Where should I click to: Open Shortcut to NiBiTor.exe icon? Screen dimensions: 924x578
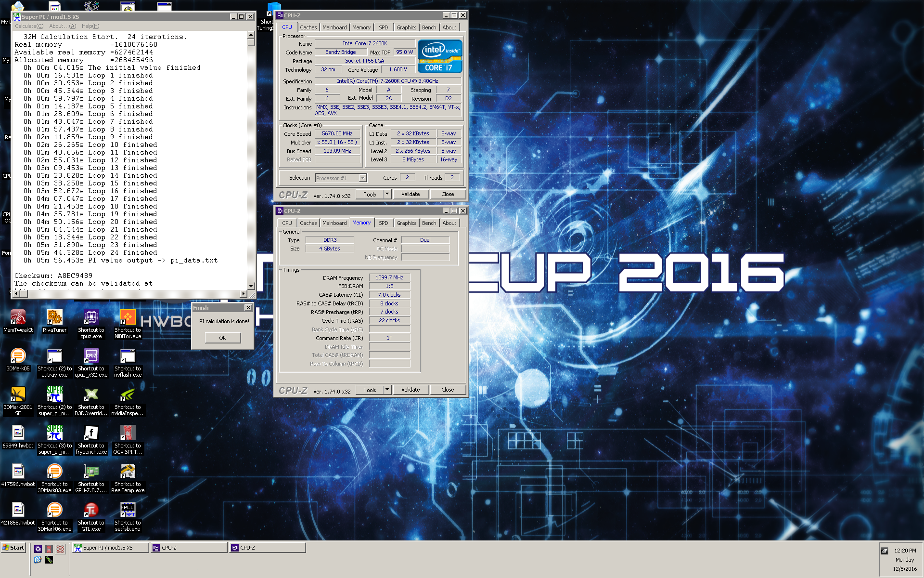(128, 324)
